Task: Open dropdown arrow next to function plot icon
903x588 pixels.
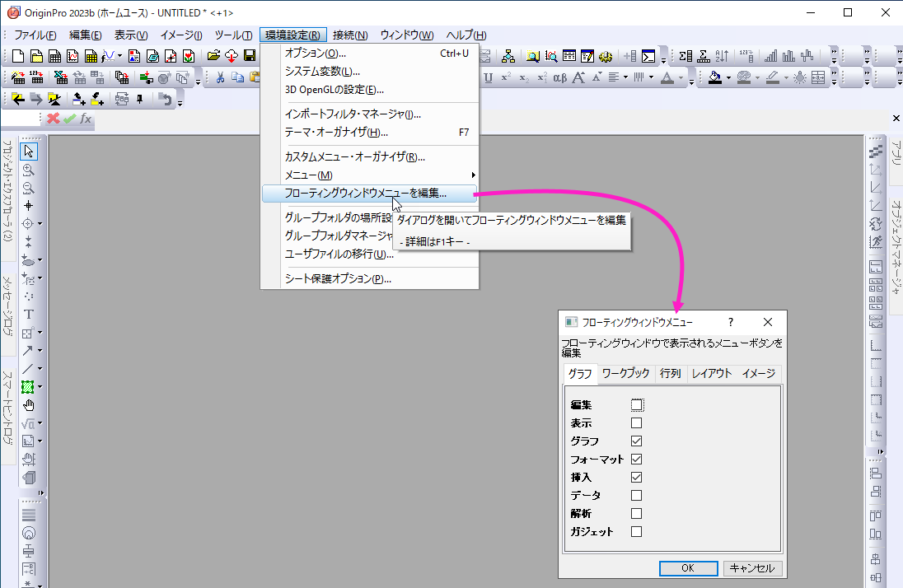Action: coord(119,56)
